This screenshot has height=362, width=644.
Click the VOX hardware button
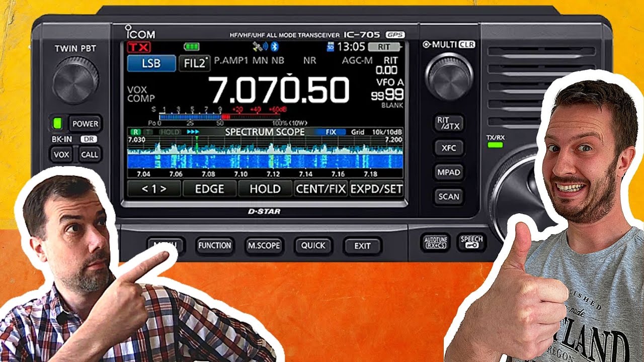coord(61,154)
